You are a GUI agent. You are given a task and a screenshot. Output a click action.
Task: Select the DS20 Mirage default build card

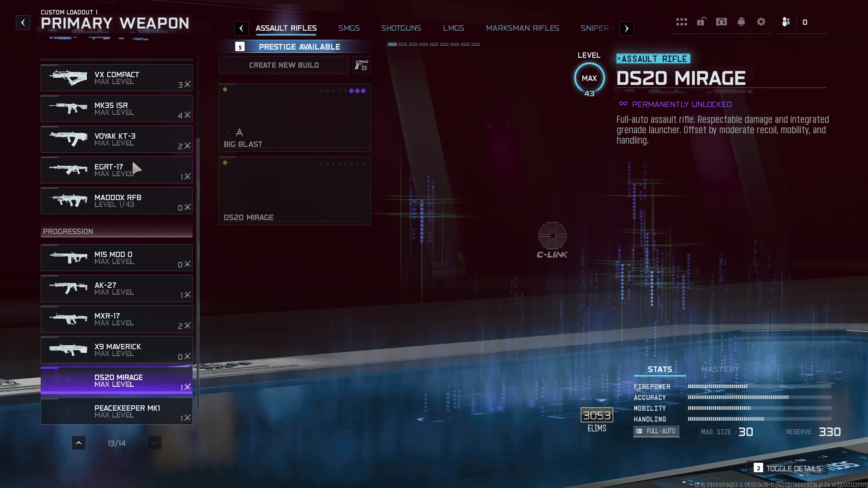click(x=295, y=190)
